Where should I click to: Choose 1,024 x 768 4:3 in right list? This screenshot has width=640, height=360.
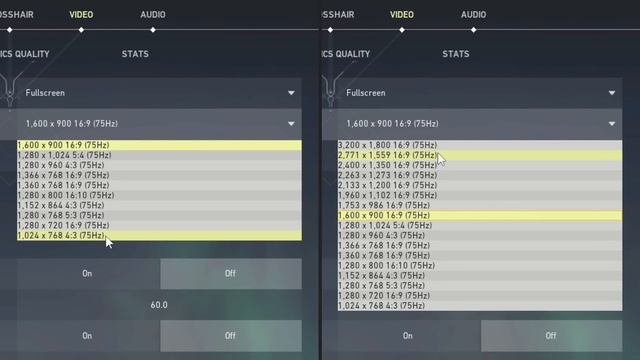tap(480, 305)
